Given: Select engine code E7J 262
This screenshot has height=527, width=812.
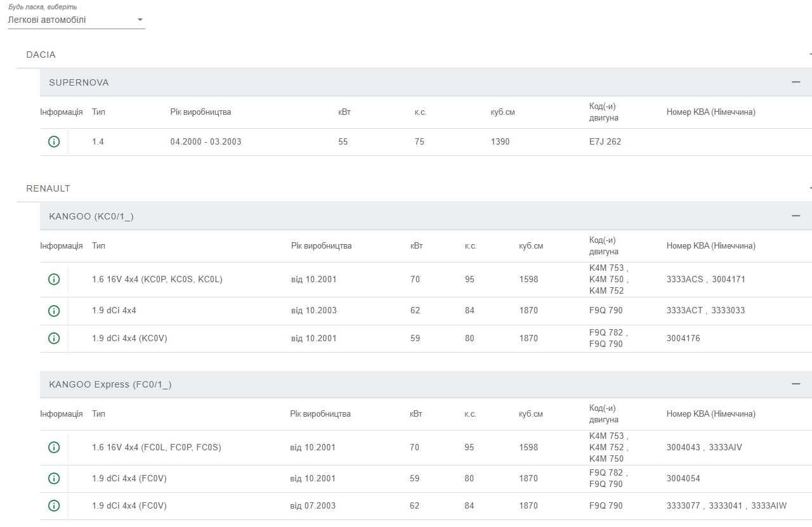Looking at the screenshot, I should 605,141.
